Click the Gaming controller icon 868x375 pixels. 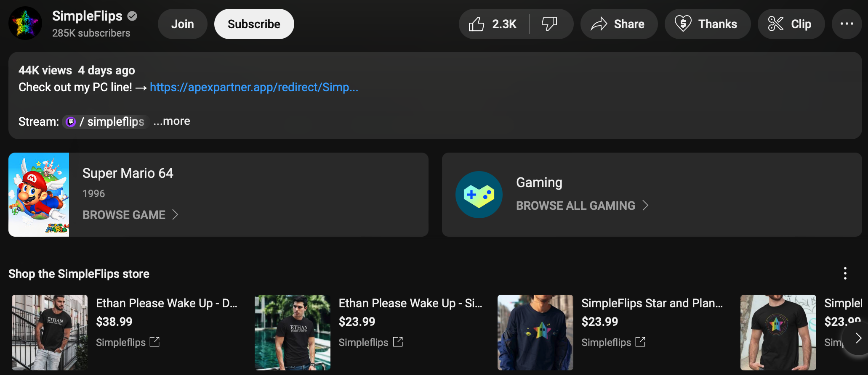point(479,195)
